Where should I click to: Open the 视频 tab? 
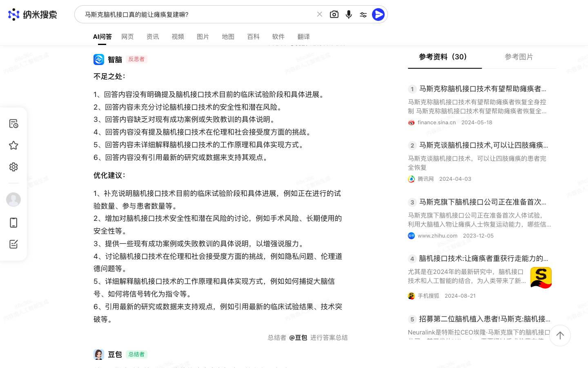178,37
